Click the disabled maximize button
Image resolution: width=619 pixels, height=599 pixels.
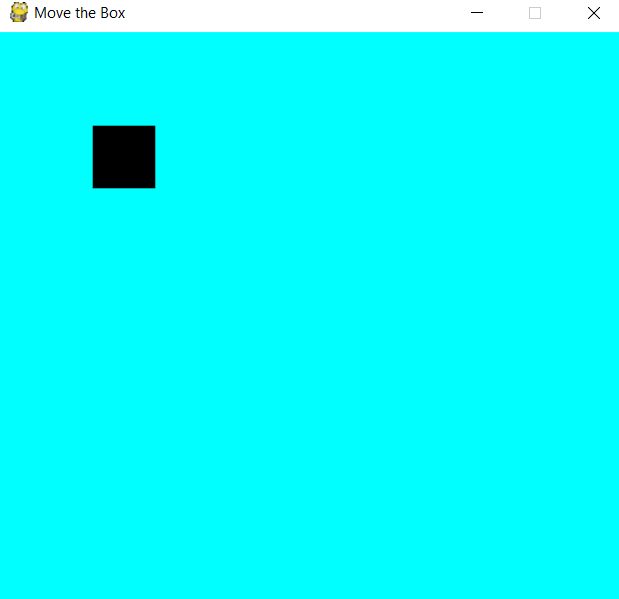(x=535, y=13)
